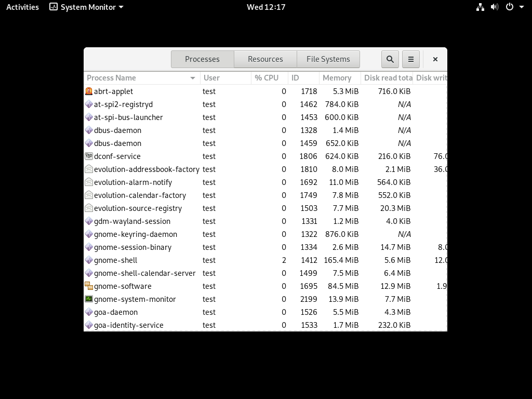This screenshot has height=399, width=532.
Task: Click the 165.4 MiB memory value
Action: click(341, 260)
